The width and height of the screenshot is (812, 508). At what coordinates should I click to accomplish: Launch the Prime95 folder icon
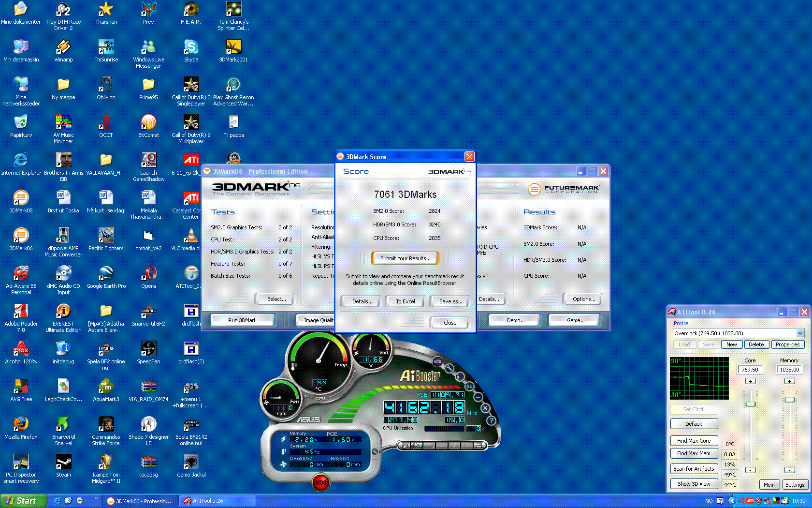click(x=148, y=89)
